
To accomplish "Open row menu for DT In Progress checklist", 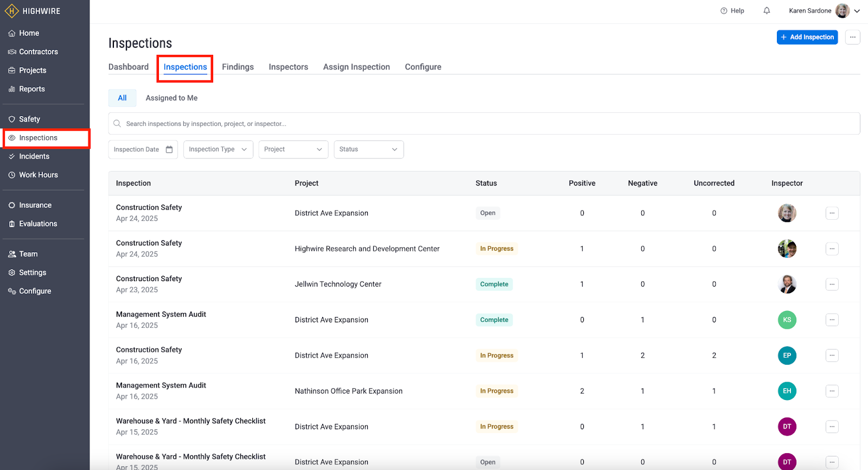I will [x=832, y=427].
